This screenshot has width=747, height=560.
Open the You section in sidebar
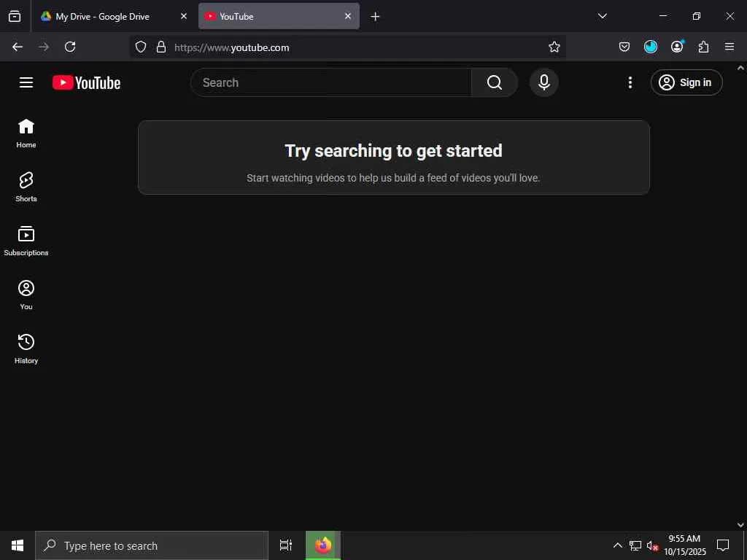click(26, 295)
